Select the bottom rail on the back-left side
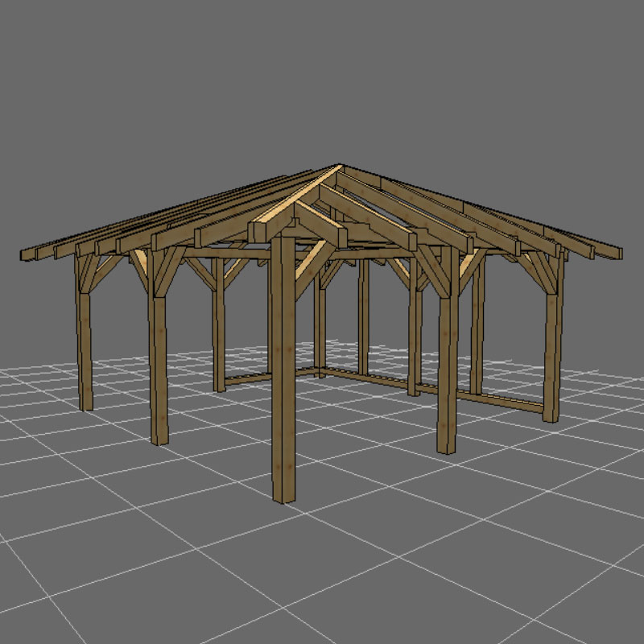644x644 pixels. pos(258,377)
